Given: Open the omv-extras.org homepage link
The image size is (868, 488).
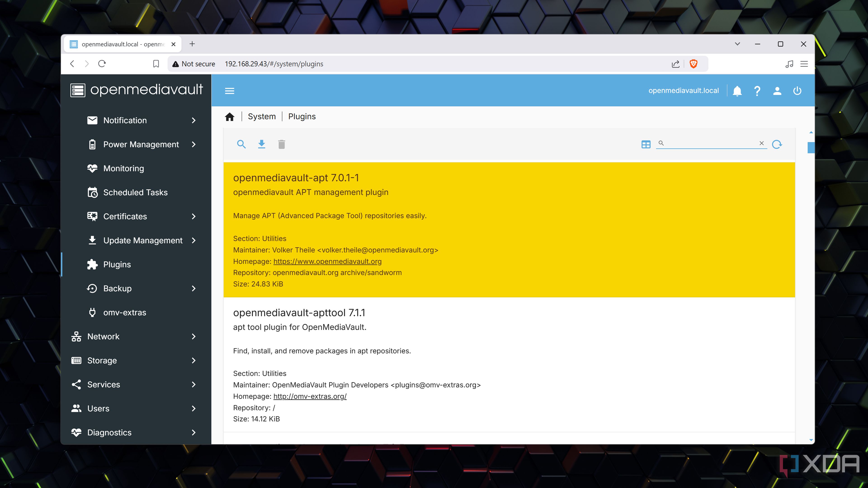Looking at the screenshot, I should point(310,396).
